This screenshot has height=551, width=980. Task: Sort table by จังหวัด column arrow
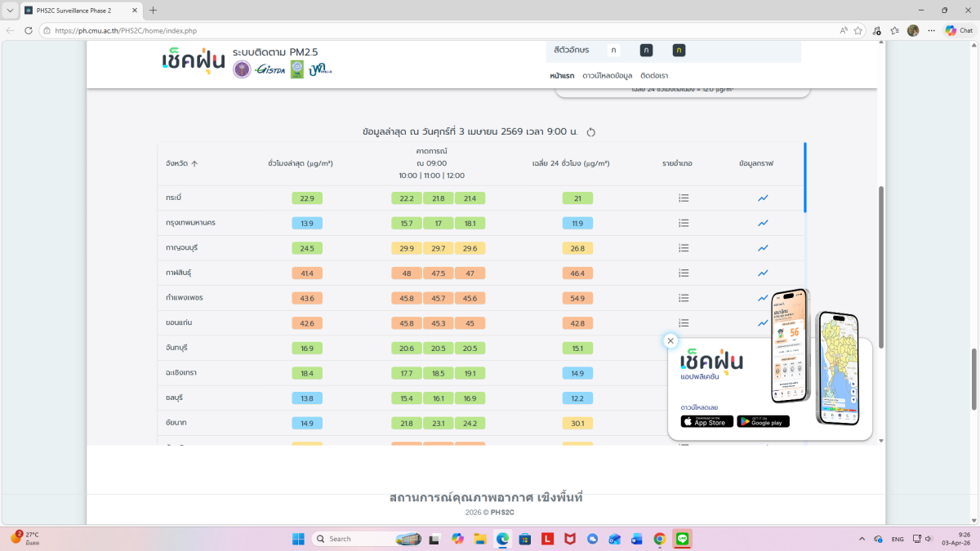[x=194, y=163]
